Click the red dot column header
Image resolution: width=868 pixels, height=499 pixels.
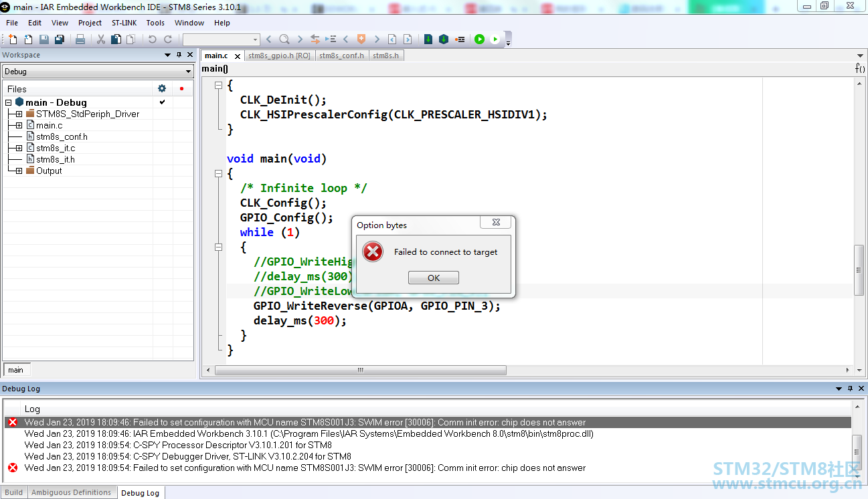pos(181,88)
